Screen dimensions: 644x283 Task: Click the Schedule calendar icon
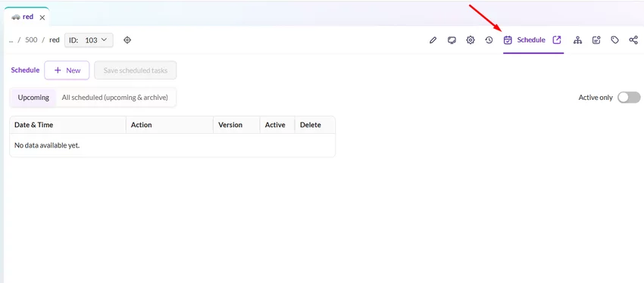[x=508, y=40]
